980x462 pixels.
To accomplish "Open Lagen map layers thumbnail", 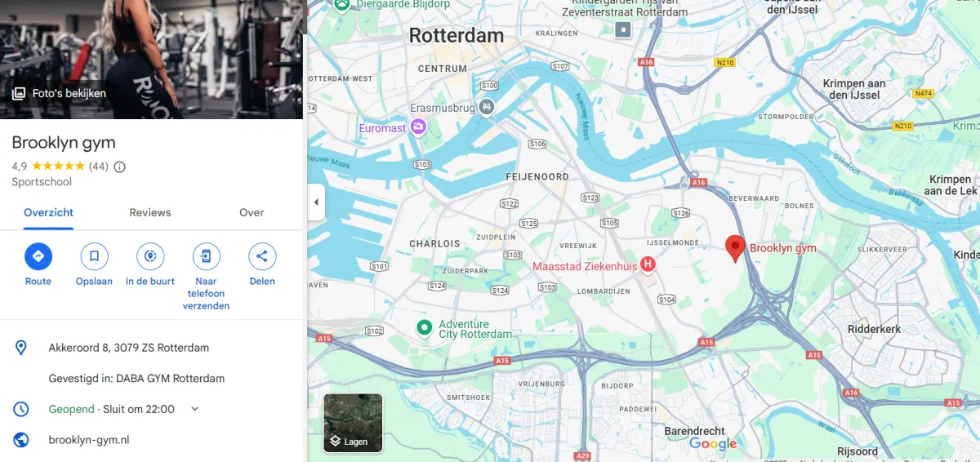I will [353, 423].
